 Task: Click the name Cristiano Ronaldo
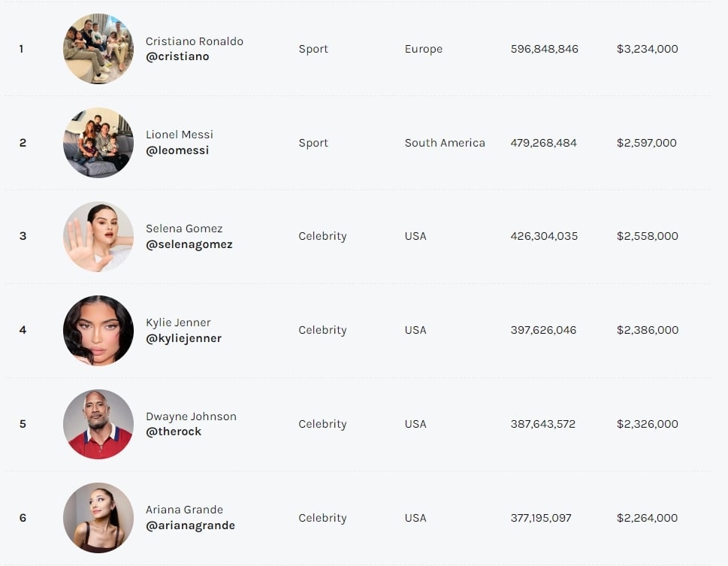pos(195,41)
